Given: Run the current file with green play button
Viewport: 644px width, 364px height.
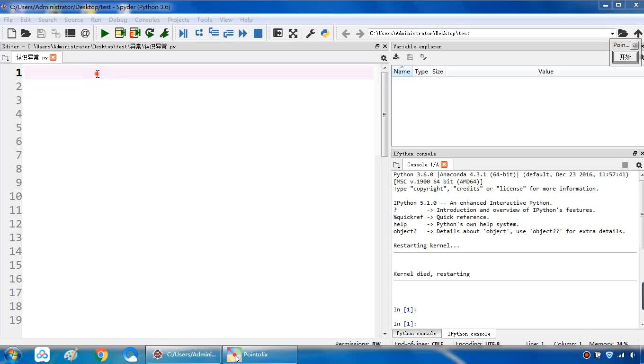Looking at the screenshot, I should click(105, 33).
